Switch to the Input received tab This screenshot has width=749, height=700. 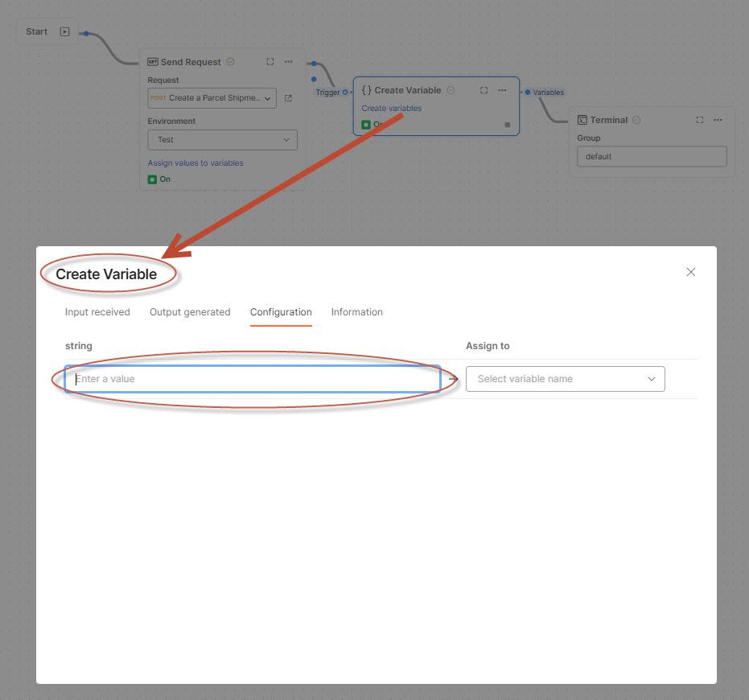pyautogui.click(x=97, y=312)
